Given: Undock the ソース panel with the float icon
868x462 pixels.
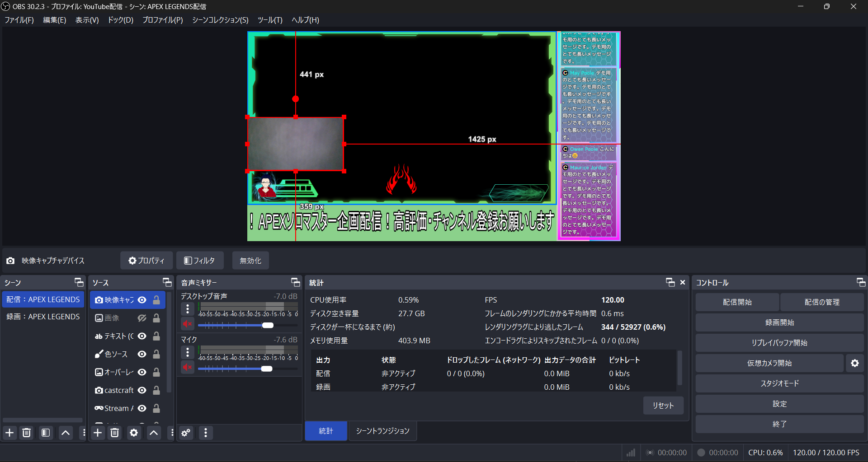Looking at the screenshot, I should tap(167, 282).
